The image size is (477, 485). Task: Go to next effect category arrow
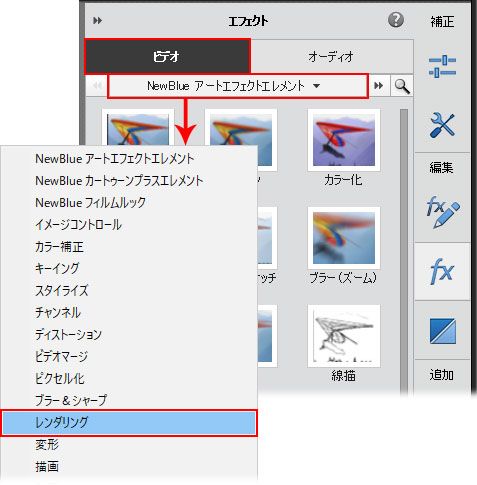pyautogui.click(x=379, y=86)
